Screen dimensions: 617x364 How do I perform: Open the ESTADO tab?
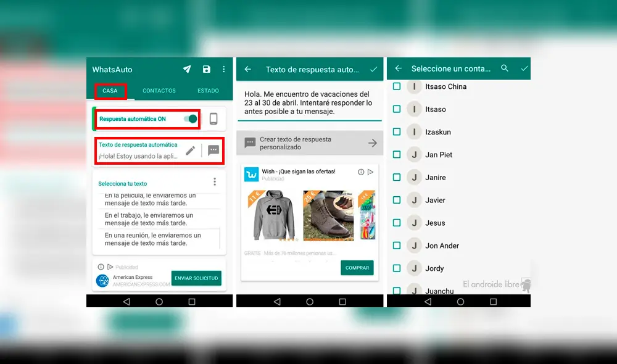(208, 91)
